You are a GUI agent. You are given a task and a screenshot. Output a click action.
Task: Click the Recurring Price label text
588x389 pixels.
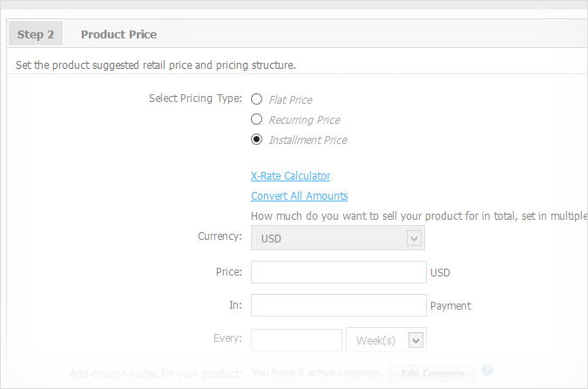click(304, 120)
